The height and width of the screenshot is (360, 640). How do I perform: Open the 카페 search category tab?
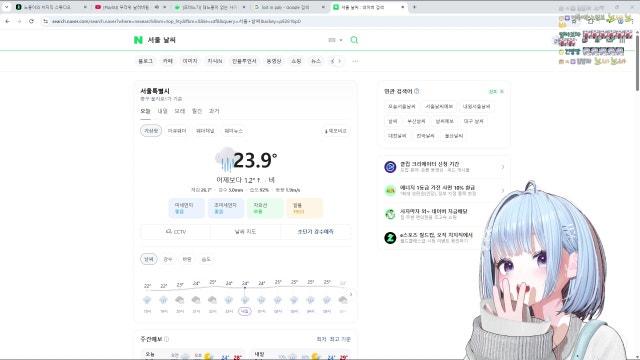(168, 61)
